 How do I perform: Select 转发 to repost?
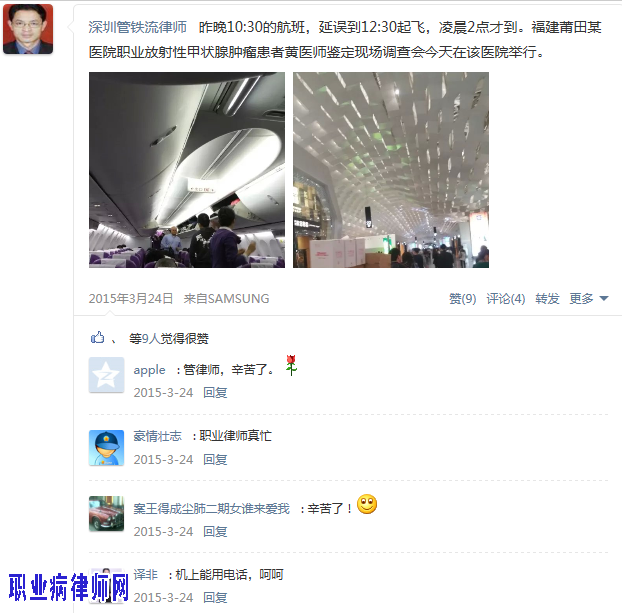[x=547, y=298]
